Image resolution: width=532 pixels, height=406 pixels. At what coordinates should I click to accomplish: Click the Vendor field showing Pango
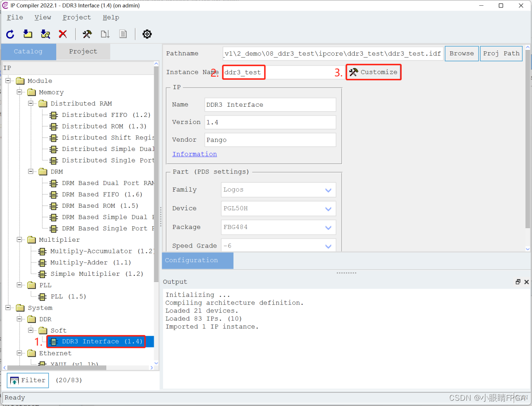point(270,140)
